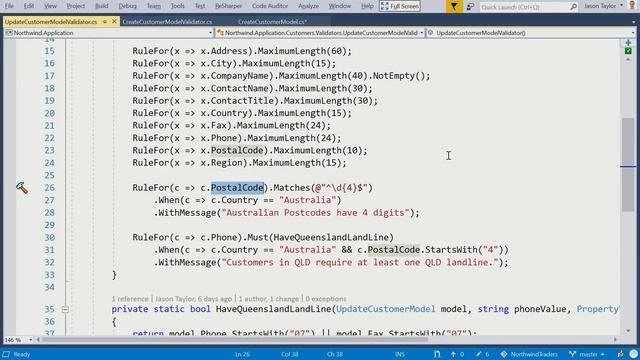Click the split editor plus icon above scrollbar
Screen dimensions: 640x360
pyautogui.click(x=628, y=42)
